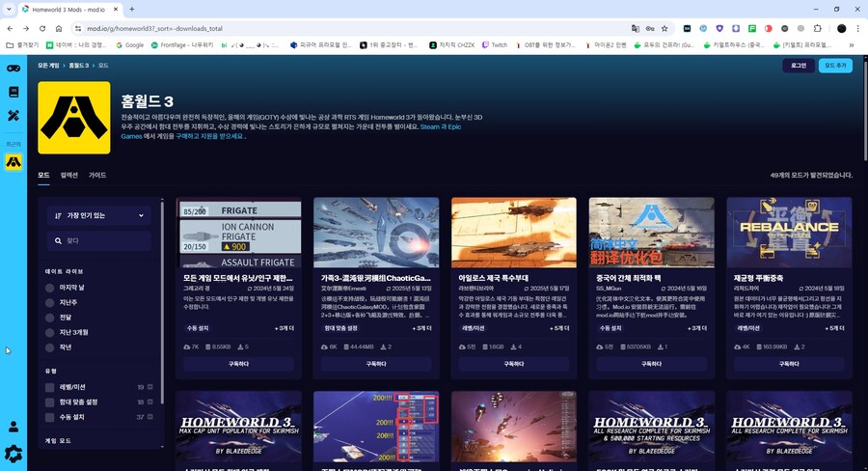The image size is (868, 471).
Task: Select the 지난 3개월 date radio filter
Action: pos(50,332)
